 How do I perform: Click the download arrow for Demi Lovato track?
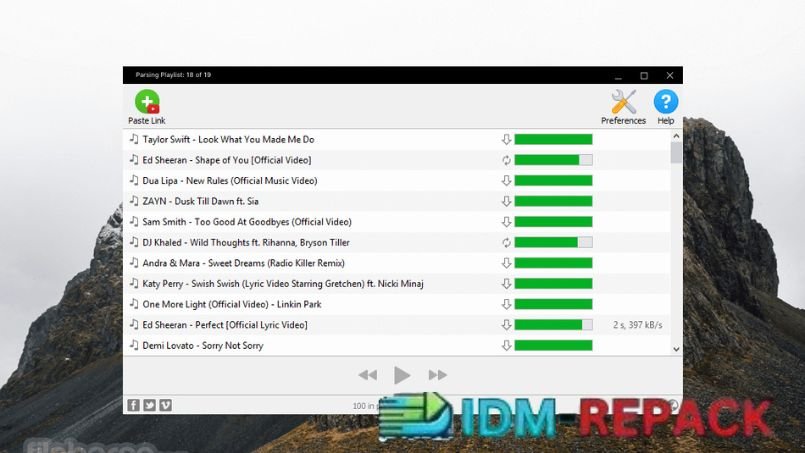tap(506, 345)
